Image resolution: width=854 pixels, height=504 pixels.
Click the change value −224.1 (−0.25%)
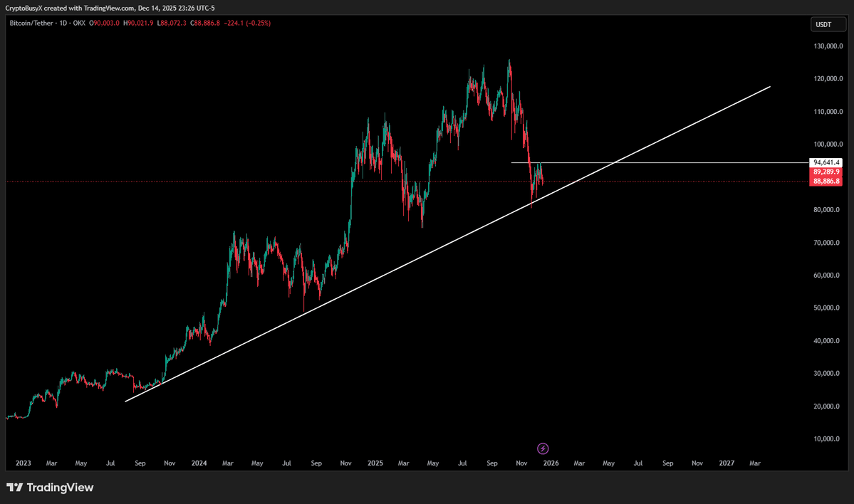point(247,23)
